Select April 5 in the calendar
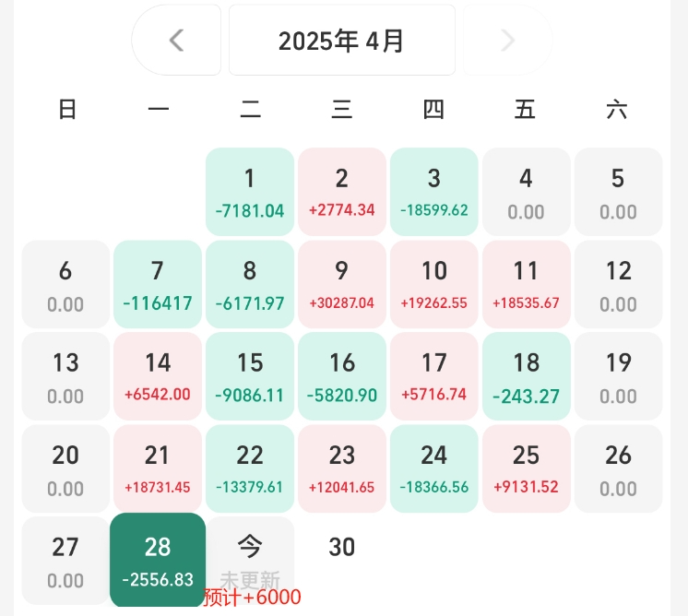This screenshot has height=616, width=688. pos(618,192)
